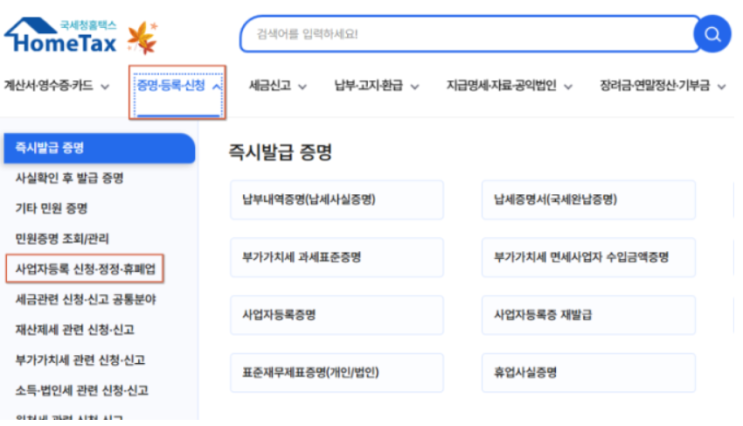Open the 증명·등록·신청 menu
This screenshot has width=743, height=426.
171,85
